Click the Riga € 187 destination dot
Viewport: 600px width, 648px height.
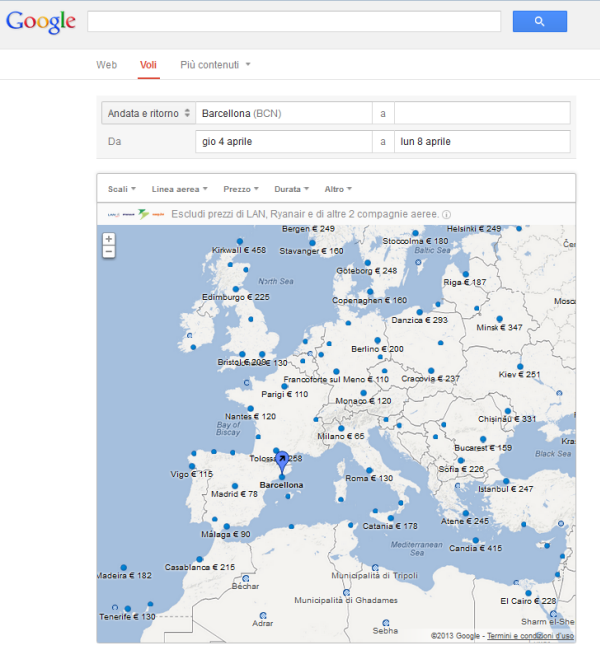466,274
